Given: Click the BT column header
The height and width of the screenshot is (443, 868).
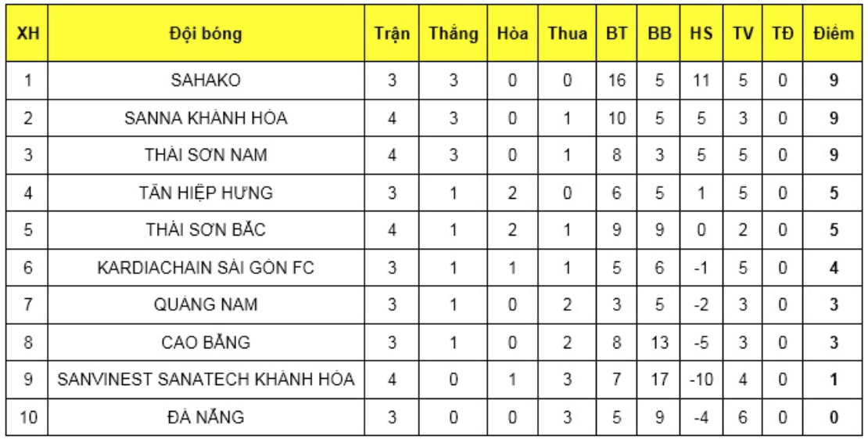Looking at the screenshot, I should (618, 35).
